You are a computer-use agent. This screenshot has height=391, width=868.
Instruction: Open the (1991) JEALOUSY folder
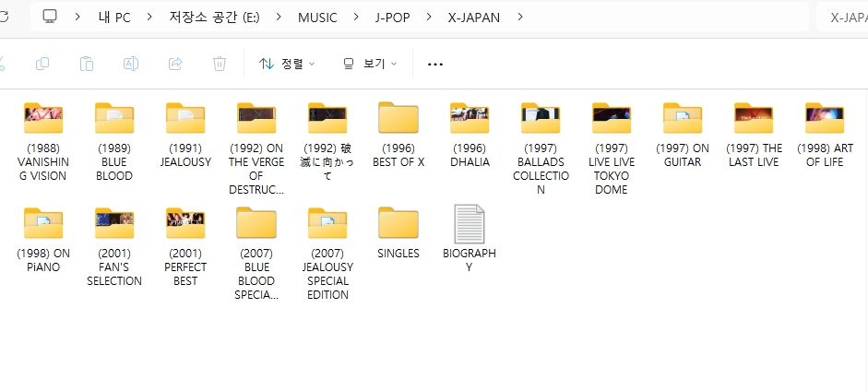coord(185,135)
